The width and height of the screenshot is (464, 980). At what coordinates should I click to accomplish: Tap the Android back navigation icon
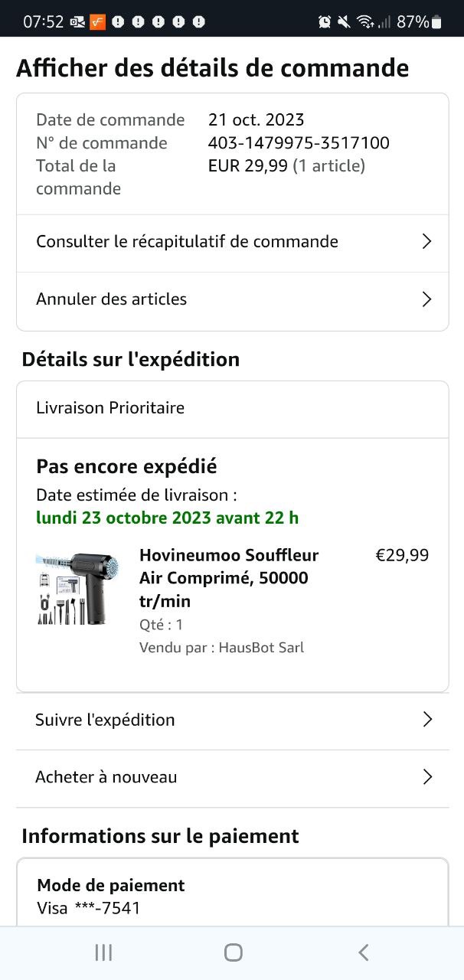364,952
